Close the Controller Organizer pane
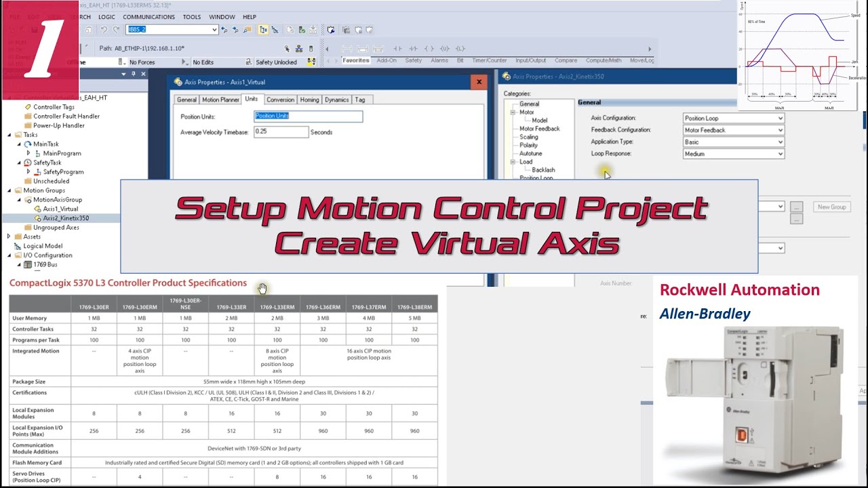The width and height of the screenshot is (868, 488). pyautogui.click(x=143, y=74)
